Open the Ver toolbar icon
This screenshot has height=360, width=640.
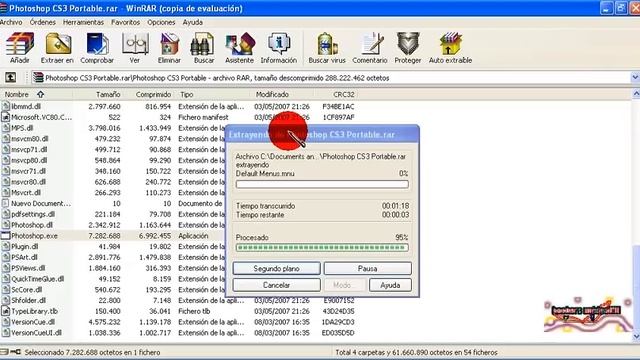pyautogui.click(x=135, y=44)
